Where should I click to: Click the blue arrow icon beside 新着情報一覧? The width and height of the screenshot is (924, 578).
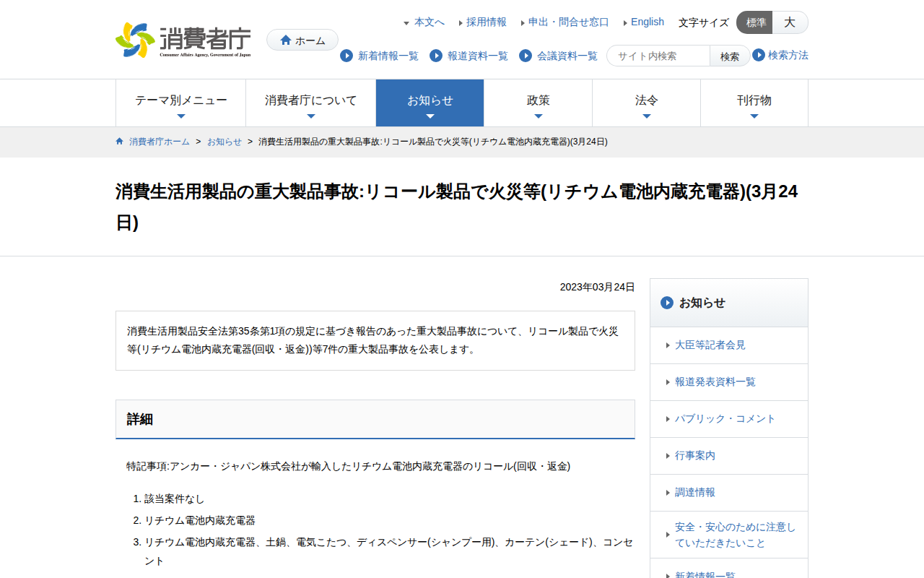[346, 56]
